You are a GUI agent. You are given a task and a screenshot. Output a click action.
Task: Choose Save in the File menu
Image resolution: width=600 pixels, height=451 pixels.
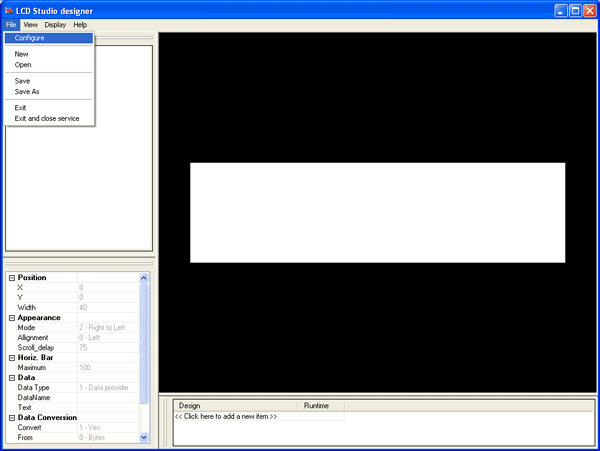[49, 81]
